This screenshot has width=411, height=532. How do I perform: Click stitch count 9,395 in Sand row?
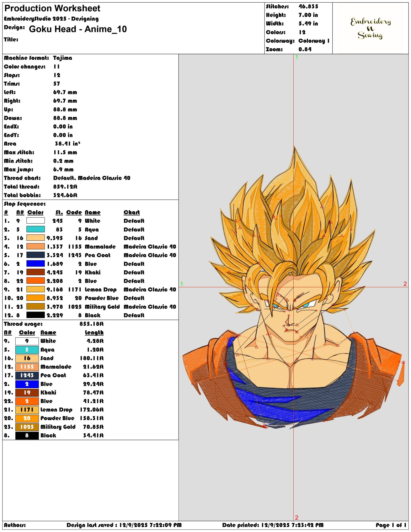point(55,238)
